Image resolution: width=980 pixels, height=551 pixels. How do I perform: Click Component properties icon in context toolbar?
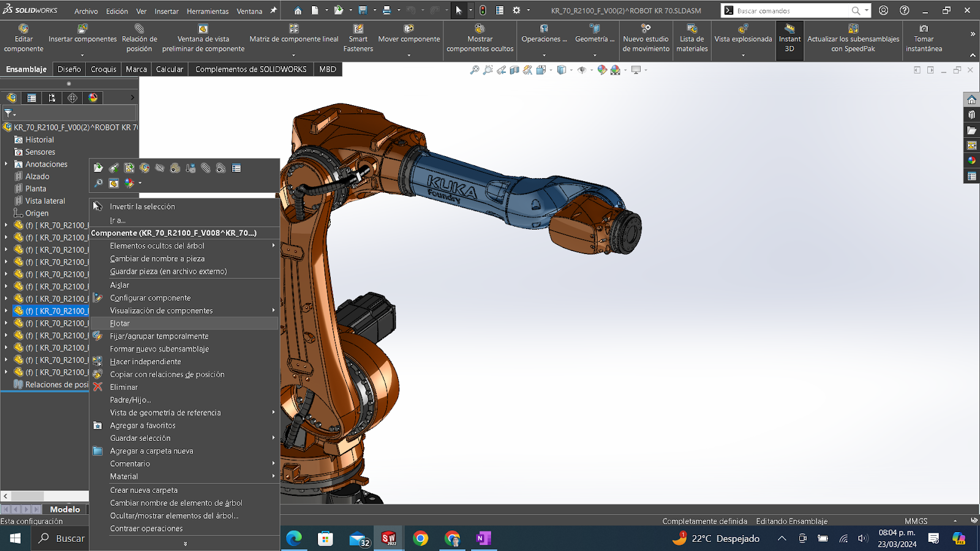(x=236, y=168)
